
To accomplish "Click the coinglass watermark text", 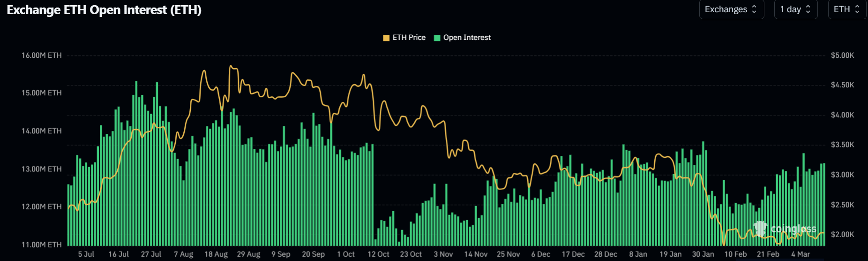I will [x=793, y=229].
